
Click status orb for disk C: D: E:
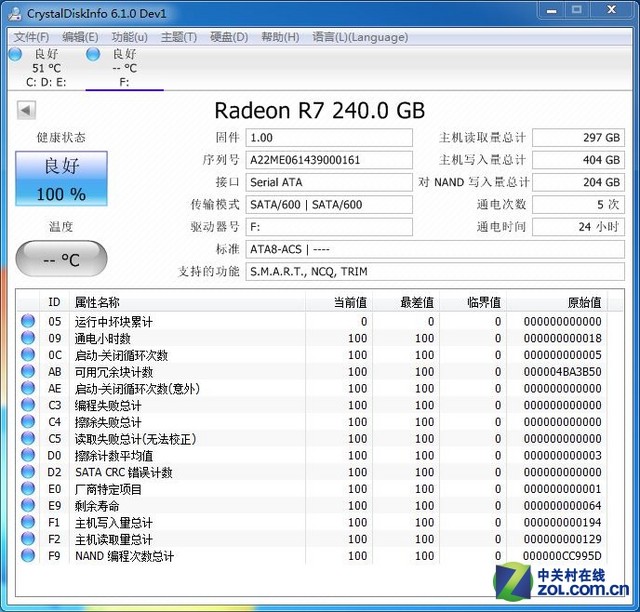[x=16, y=54]
